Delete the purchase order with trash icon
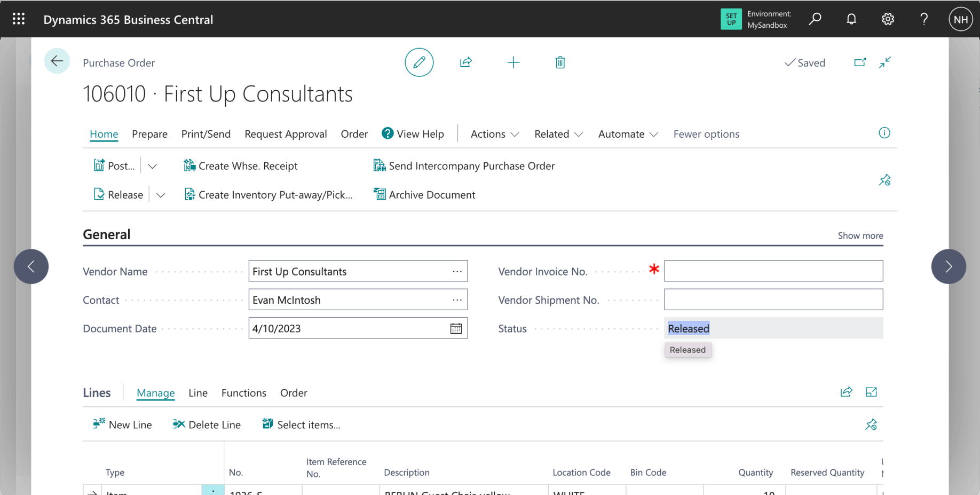Image resolution: width=980 pixels, height=495 pixels. 560,62
